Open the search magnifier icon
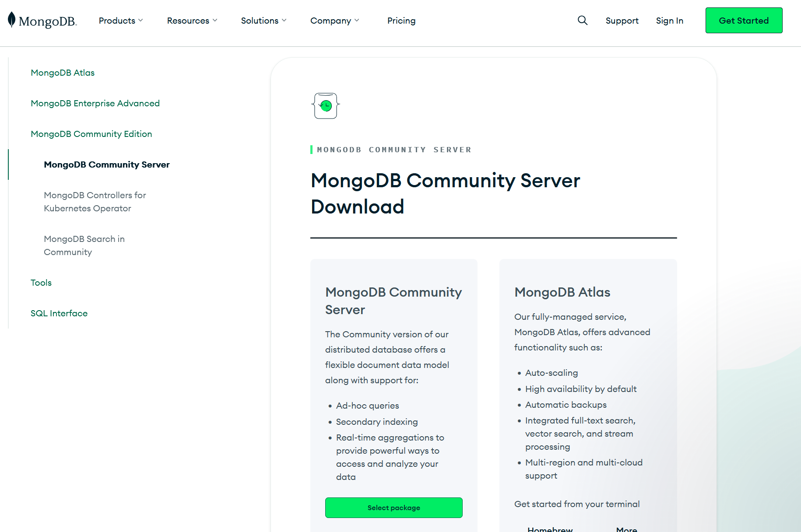801x532 pixels. point(582,21)
